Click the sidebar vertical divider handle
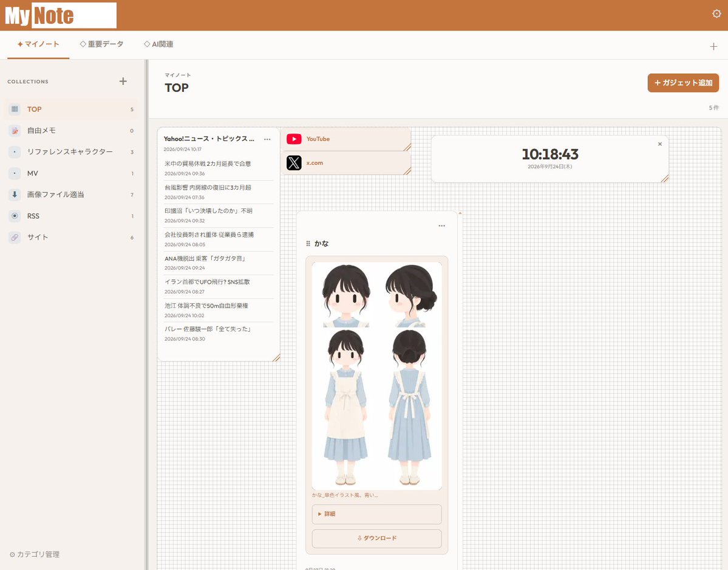This screenshot has height=570, width=728. [x=147, y=315]
